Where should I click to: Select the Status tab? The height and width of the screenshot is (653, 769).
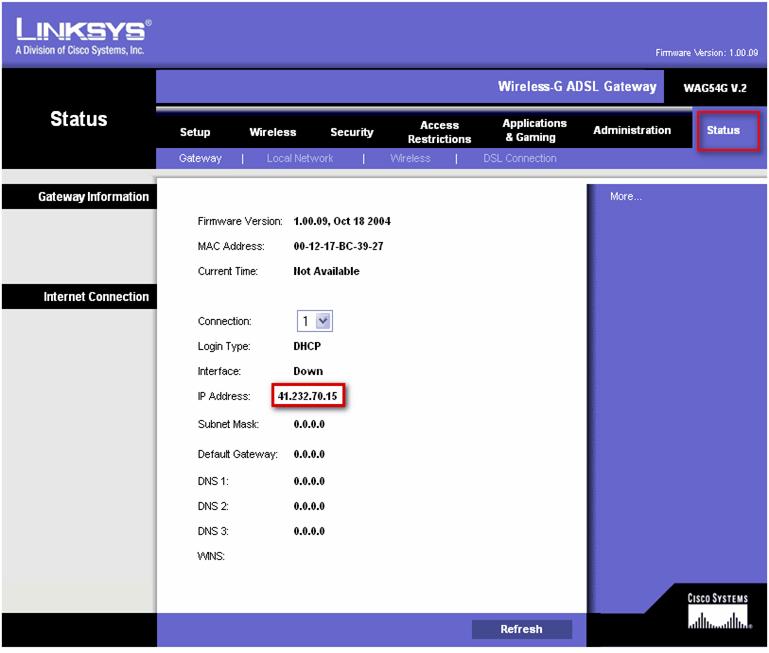(723, 130)
